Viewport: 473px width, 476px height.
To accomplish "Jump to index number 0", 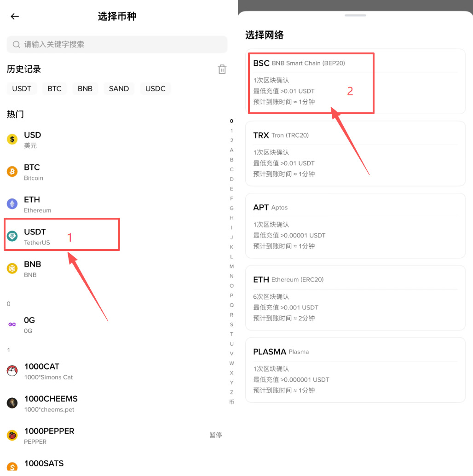I will click(231, 121).
